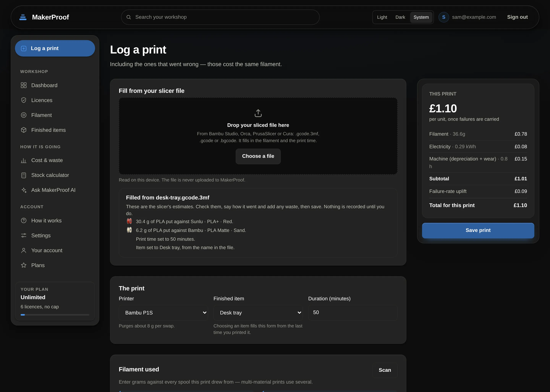Open the Dashboard page
The height and width of the screenshot is (392, 550).
tap(55, 85)
